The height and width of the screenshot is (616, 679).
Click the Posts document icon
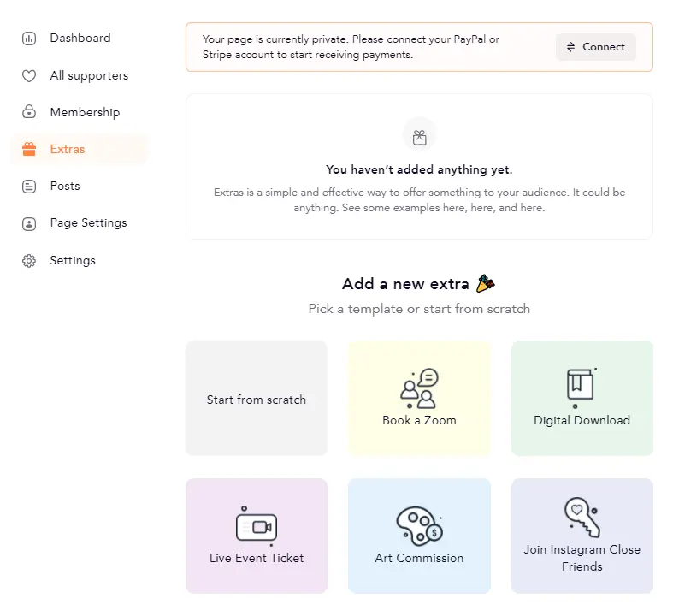tap(29, 187)
